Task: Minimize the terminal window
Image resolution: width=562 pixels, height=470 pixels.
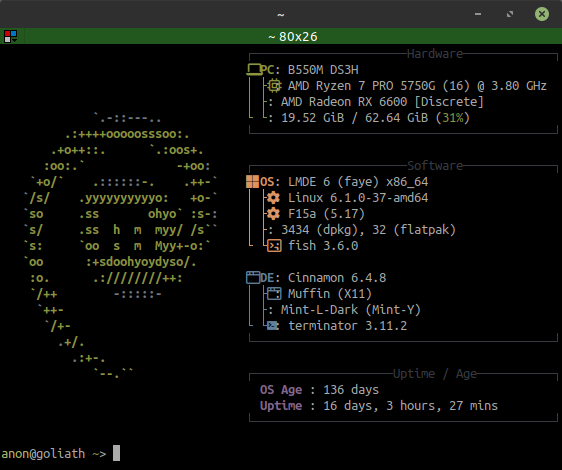Action: point(478,14)
